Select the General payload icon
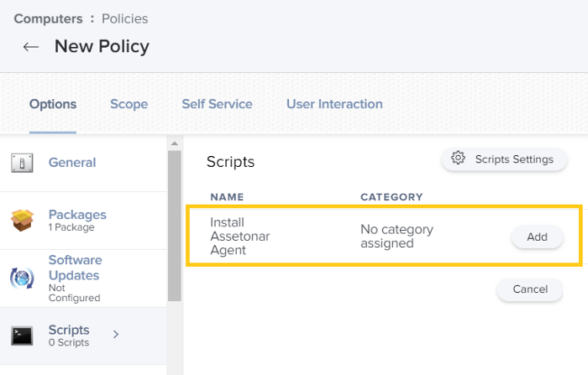Viewport: 588px width, 375px height. pos(22,163)
